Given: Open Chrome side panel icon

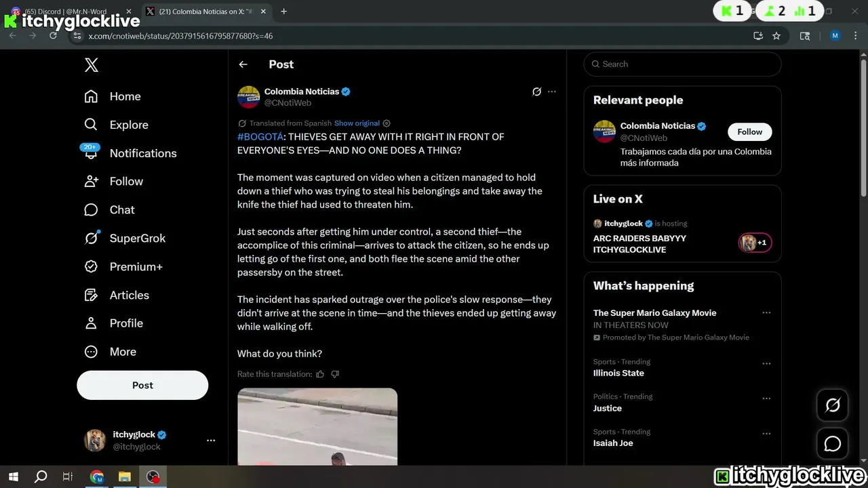Looking at the screenshot, I should pyautogui.click(x=805, y=36).
